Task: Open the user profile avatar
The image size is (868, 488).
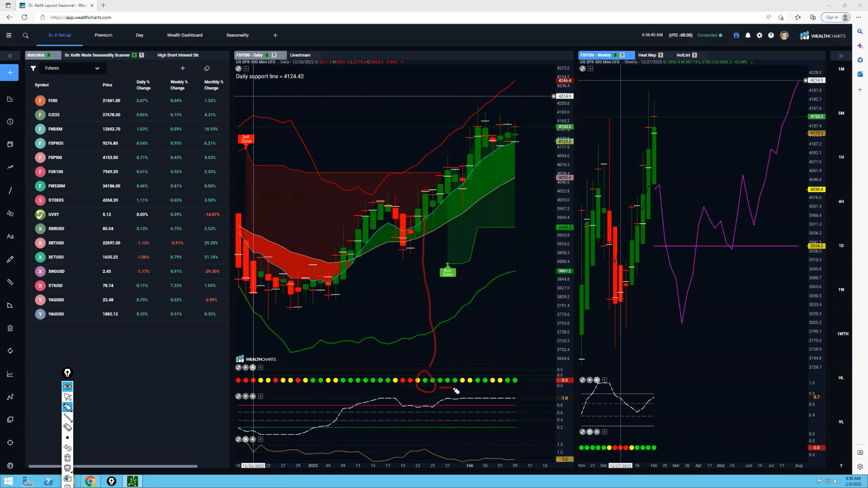Action: [784, 35]
